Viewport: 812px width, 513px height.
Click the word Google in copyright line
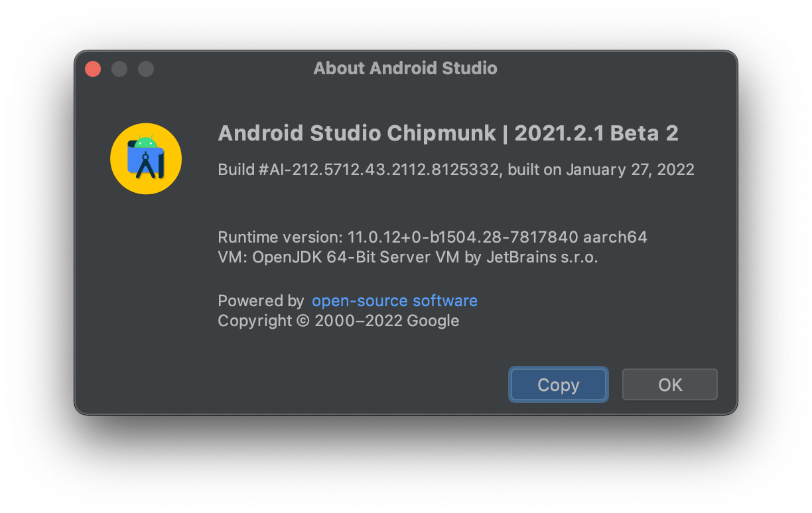pos(433,321)
